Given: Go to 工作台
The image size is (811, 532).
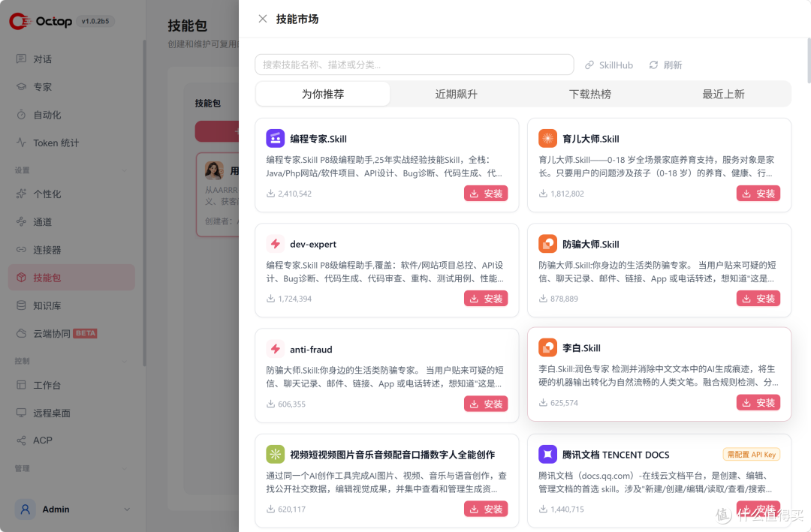Looking at the screenshot, I should tap(71, 385).
